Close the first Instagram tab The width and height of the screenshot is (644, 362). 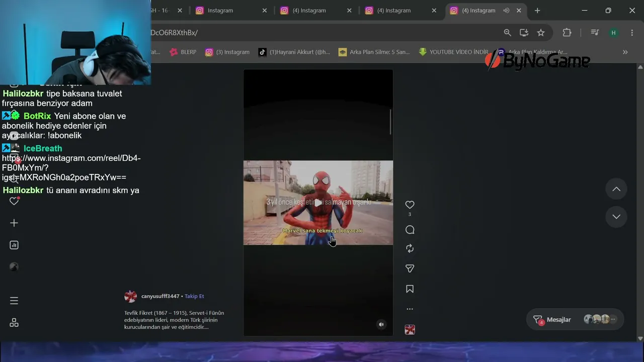click(265, 11)
